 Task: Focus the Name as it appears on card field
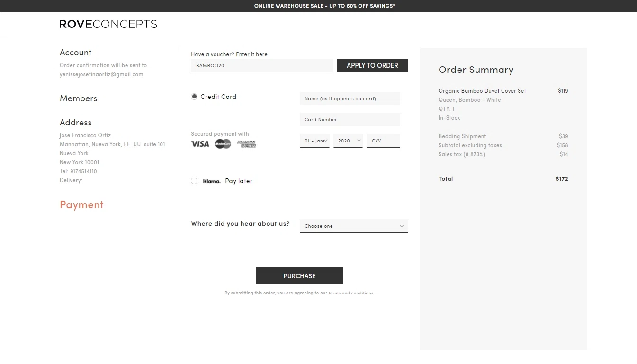pos(350,98)
